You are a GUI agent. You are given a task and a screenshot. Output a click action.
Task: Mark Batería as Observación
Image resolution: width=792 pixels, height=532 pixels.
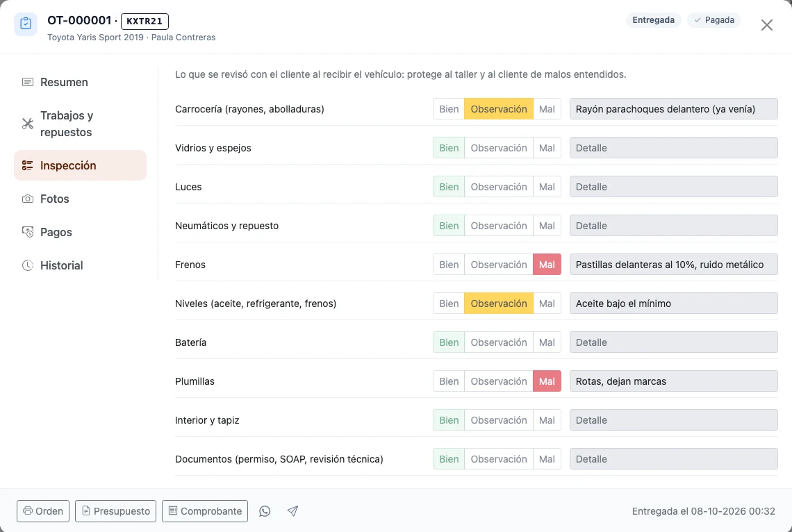(499, 342)
